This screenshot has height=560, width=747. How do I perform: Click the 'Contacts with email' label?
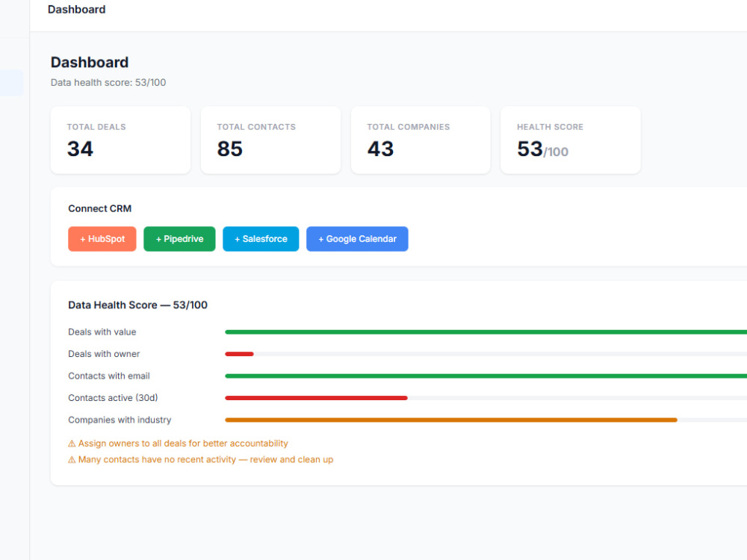(108, 376)
